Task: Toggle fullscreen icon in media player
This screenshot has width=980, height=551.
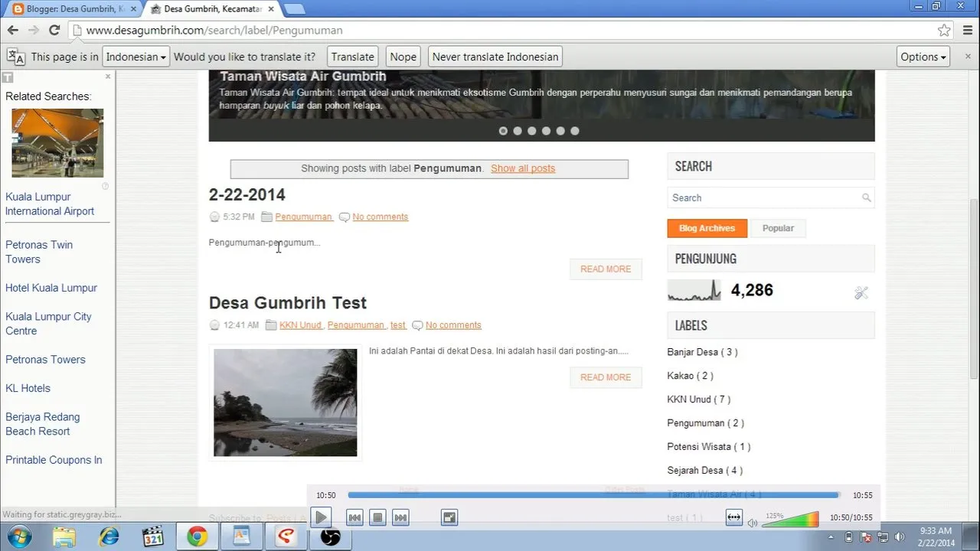Action: coord(449,518)
